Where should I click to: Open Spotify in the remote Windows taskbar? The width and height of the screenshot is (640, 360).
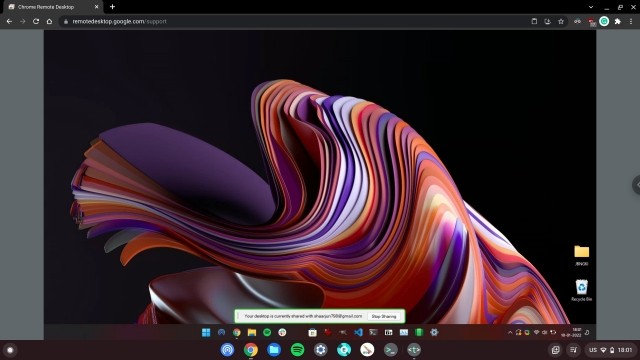click(x=267, y=332)
